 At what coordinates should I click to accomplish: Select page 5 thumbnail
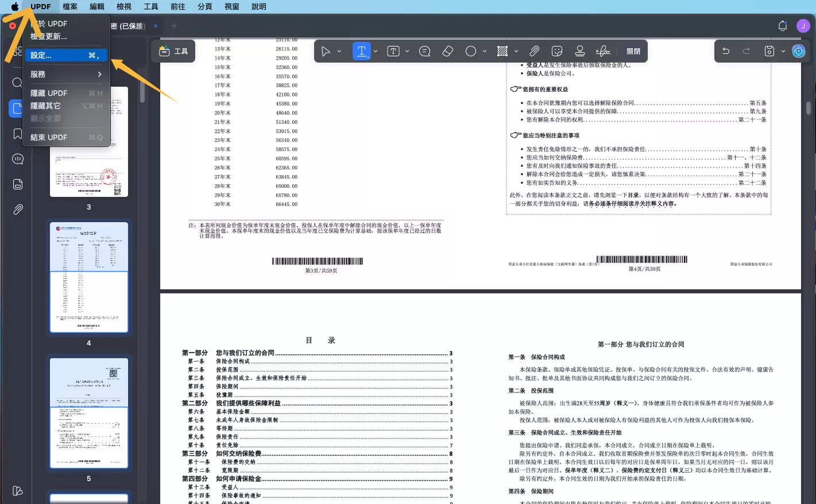pos(89,413)
